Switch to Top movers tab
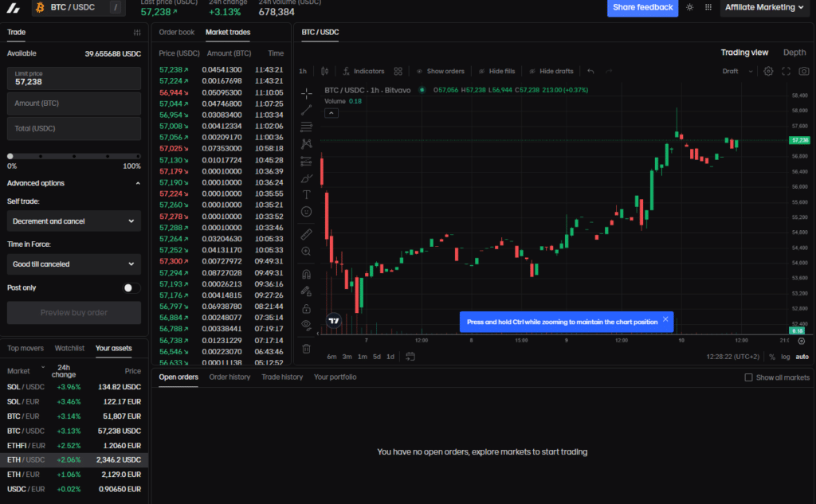Screen dimensions: 816x504 pyautogui.click(x=25, y=349)
